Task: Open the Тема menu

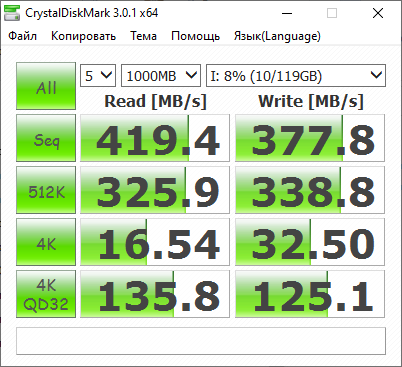Action: [143, 36]
